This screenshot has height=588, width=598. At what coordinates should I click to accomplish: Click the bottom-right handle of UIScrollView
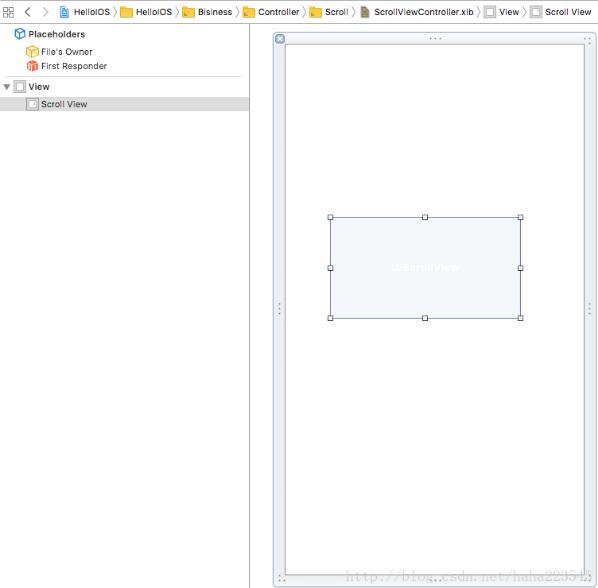pos(520,318)
